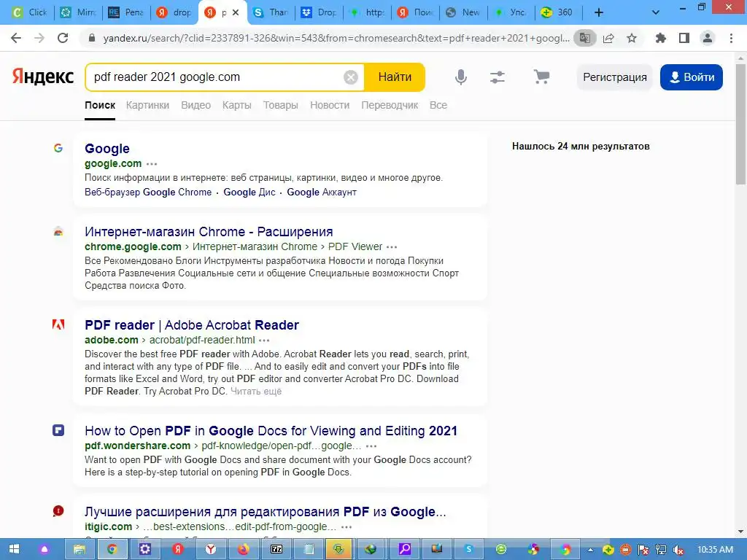Switch to the Новости search tab
The width and height of the screenshot is (747, 560).
[330, 105]
